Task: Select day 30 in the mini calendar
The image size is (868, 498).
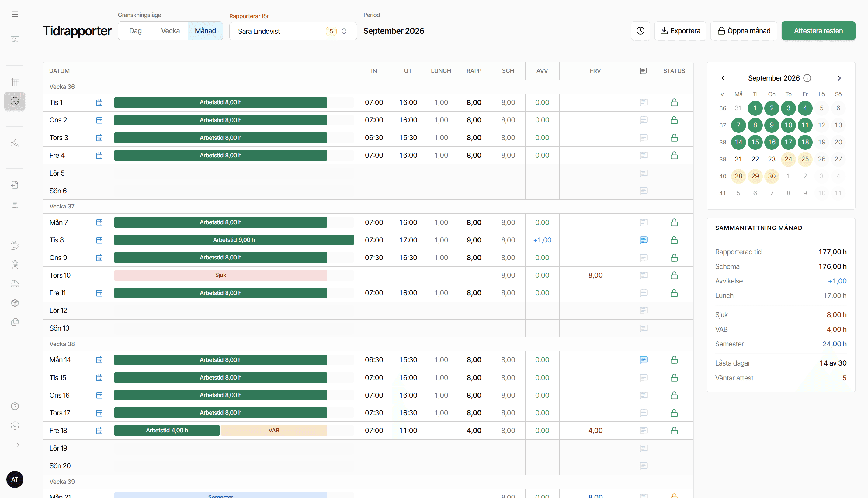Action: pyautogui.click(x=772, y=176)
